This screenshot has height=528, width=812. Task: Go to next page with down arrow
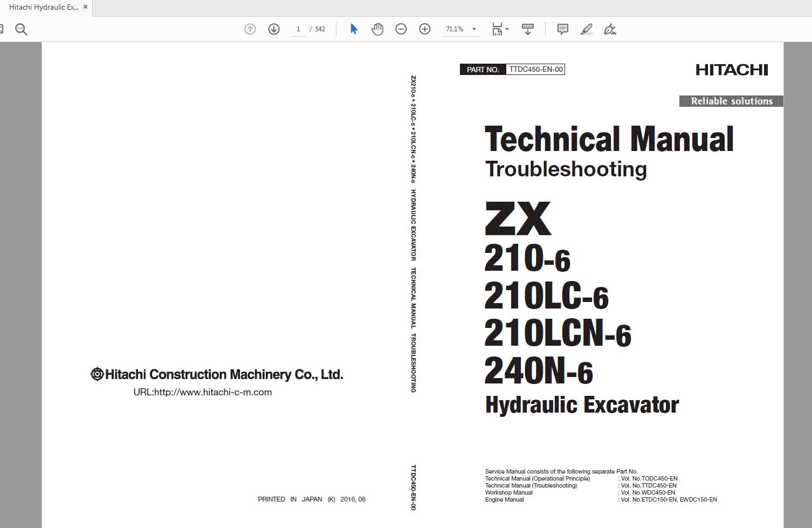point(274,29)
